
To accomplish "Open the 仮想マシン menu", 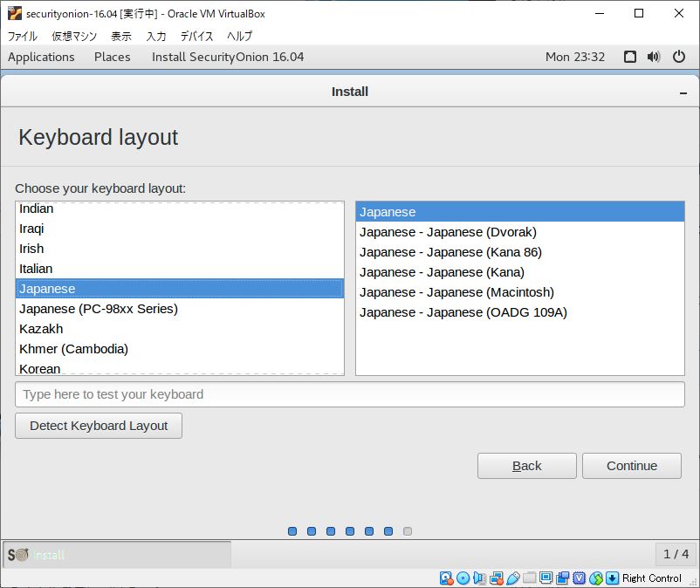I will 74,36.
